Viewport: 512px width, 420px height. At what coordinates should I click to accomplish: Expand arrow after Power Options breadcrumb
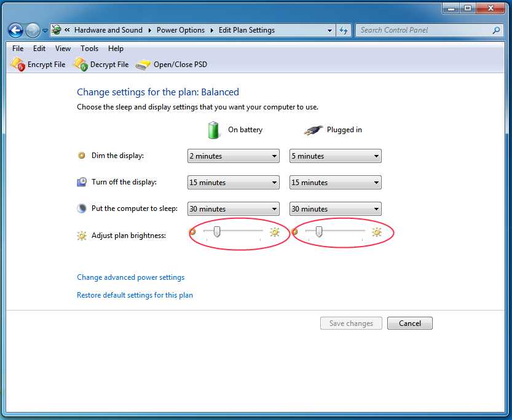[x=211, y=30]
